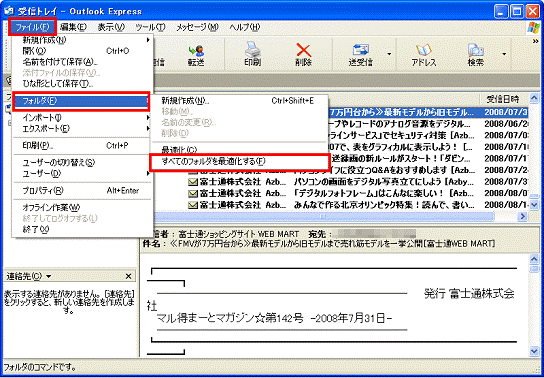This screenshot has height=378, width=544.
Task: Expand the エクスポート(E) submenu
Action: click(x=83, y=128)
